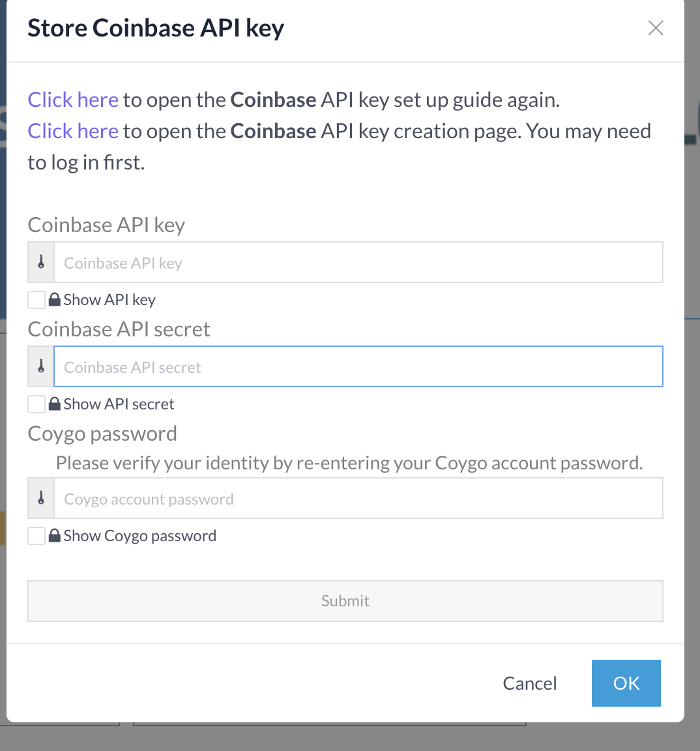Click the Cancel button
Viewport: 700px width, 751px height.
[x=530, y=683]
